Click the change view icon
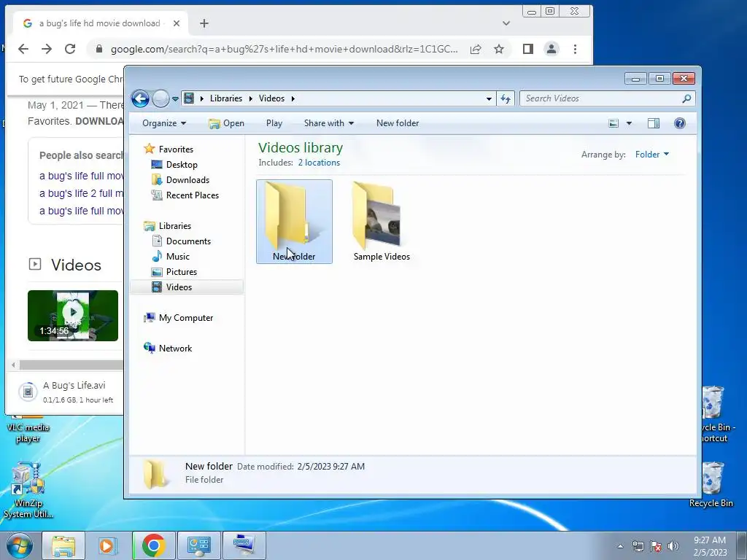 614,123
